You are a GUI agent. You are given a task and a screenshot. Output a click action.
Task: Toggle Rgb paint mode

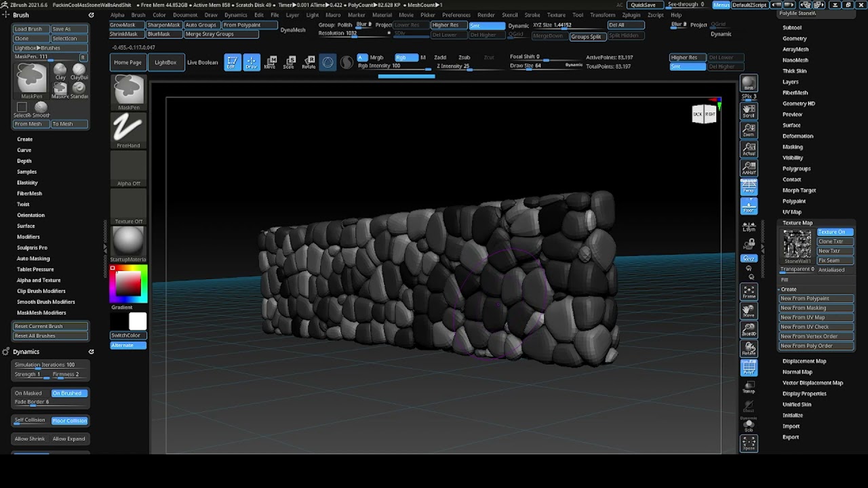[405, 58]
